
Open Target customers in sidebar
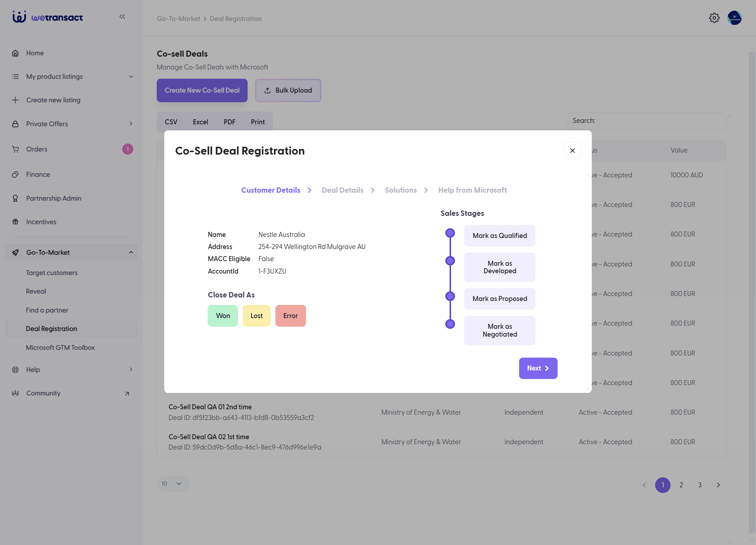click(x=52, y=273)
